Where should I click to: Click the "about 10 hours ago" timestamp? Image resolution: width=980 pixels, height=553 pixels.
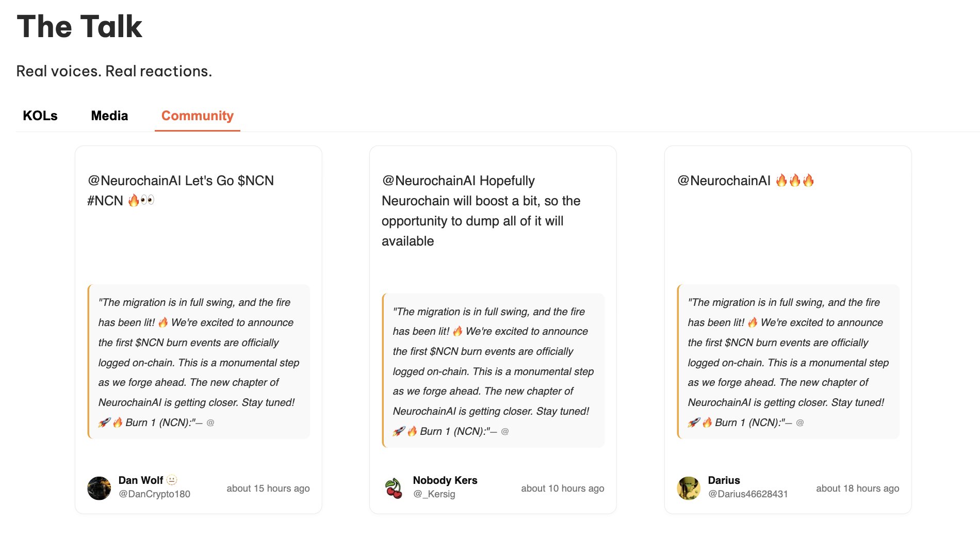[563, 489]
